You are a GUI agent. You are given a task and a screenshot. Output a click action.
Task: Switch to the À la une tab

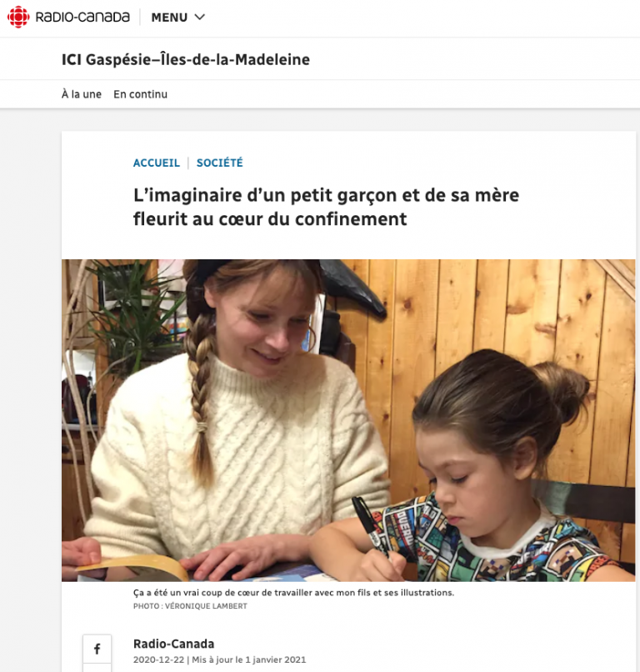click(82, 94)
